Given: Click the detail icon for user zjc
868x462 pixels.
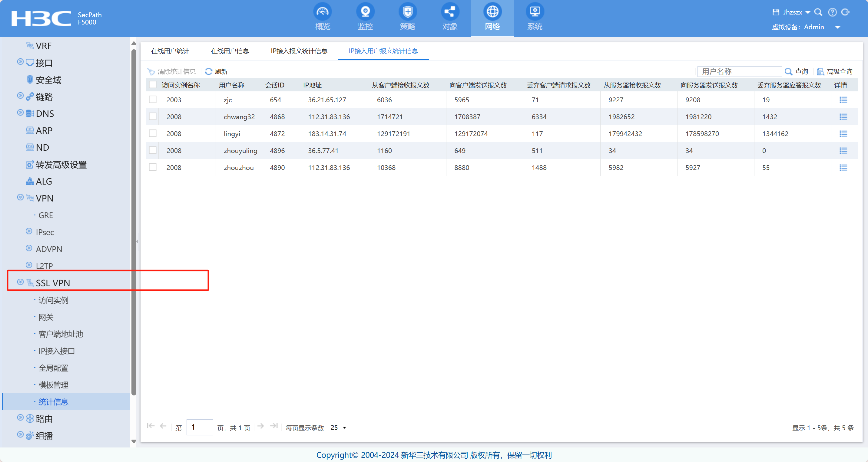Looking at the screenshot, I should point(843,100).
